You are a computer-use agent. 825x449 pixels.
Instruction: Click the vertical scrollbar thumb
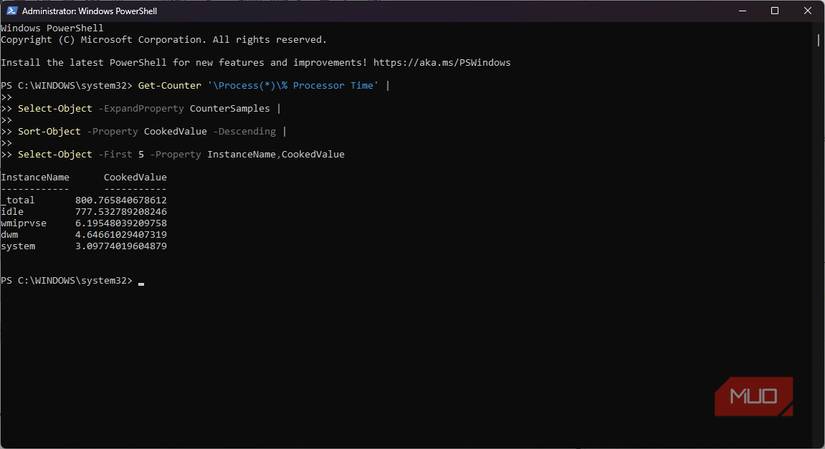pos(818,40)
